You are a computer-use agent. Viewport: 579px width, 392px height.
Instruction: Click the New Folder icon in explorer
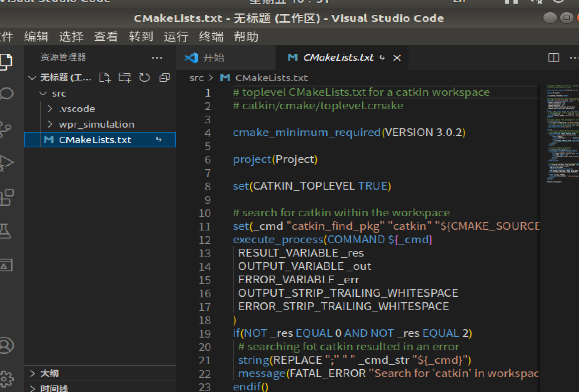click(x=124, y=78)
